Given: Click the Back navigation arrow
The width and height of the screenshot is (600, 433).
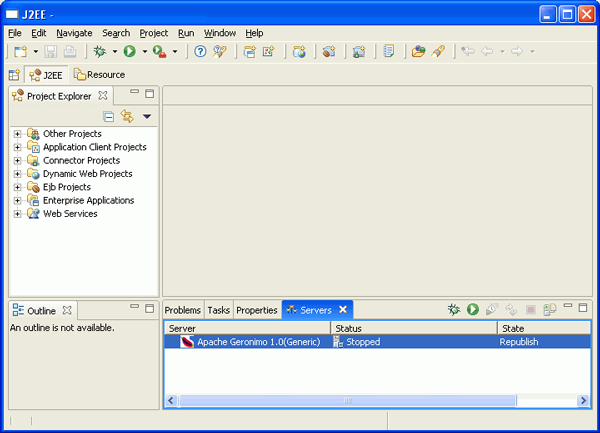Looking at the screenshot, I should click(x=487, y=51).
